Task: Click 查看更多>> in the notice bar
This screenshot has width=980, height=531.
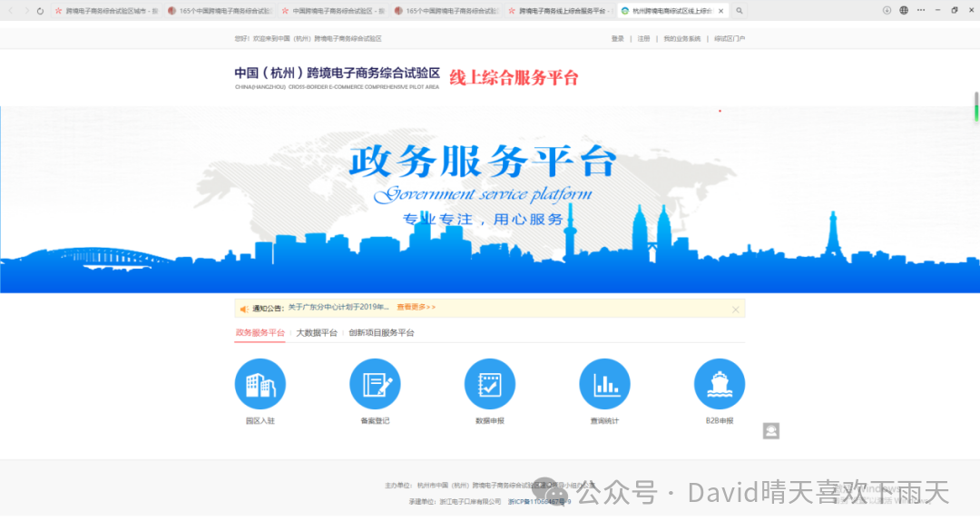Action: [x=416, y=307]
